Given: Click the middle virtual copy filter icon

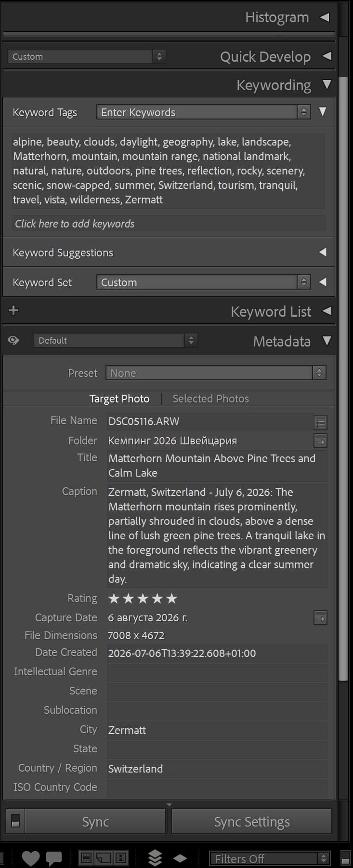Looking at the screenshot, I should pyautogui.click(x=104, y=858).
